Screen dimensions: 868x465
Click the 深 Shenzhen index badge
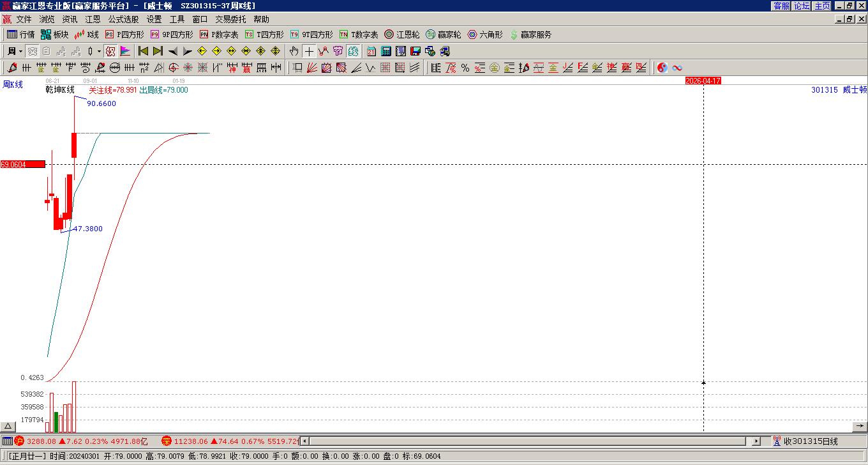[x=167, y=441]
